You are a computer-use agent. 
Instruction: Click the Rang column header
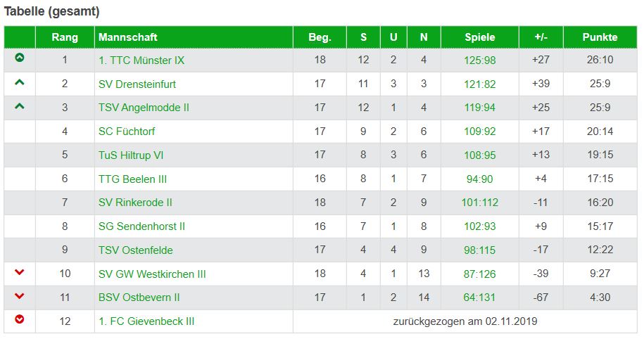pos(65,37)
